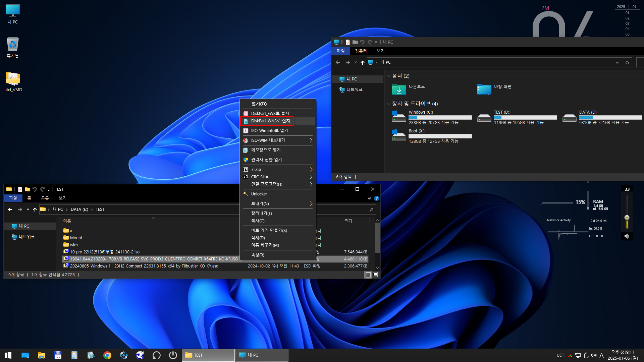Collapse the 장치 및 드라이브 (4) group
The width and height of the screenshot is (644, 362).
389,104
